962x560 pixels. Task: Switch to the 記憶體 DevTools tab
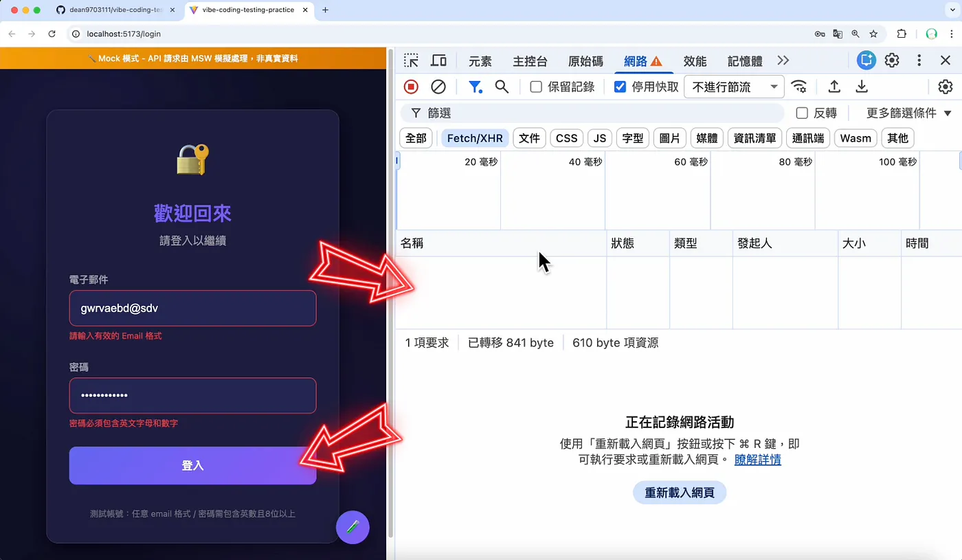[745, 61]
